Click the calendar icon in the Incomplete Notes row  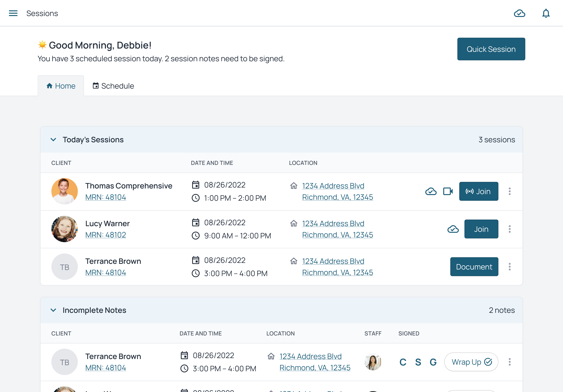(x=184, y=355)
